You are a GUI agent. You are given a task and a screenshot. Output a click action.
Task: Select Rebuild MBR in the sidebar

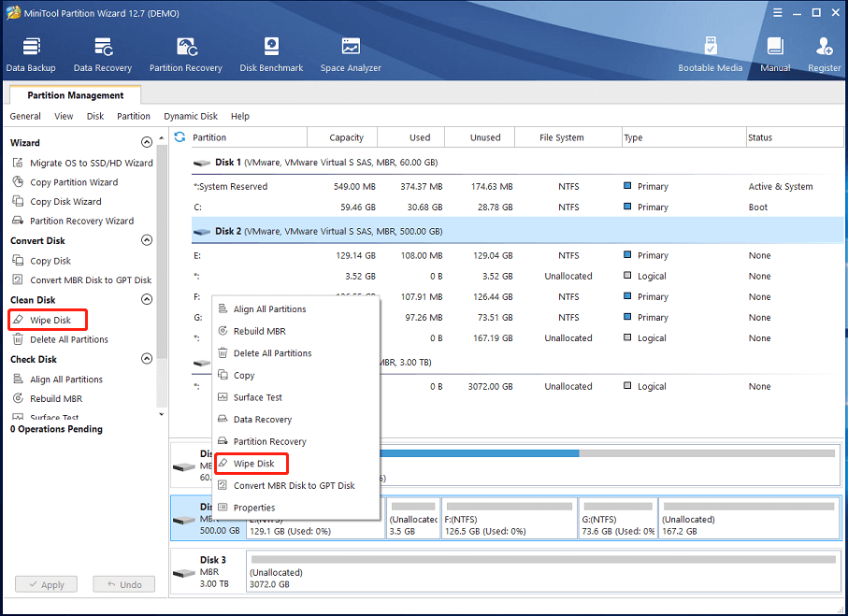[x=48, y=399]
